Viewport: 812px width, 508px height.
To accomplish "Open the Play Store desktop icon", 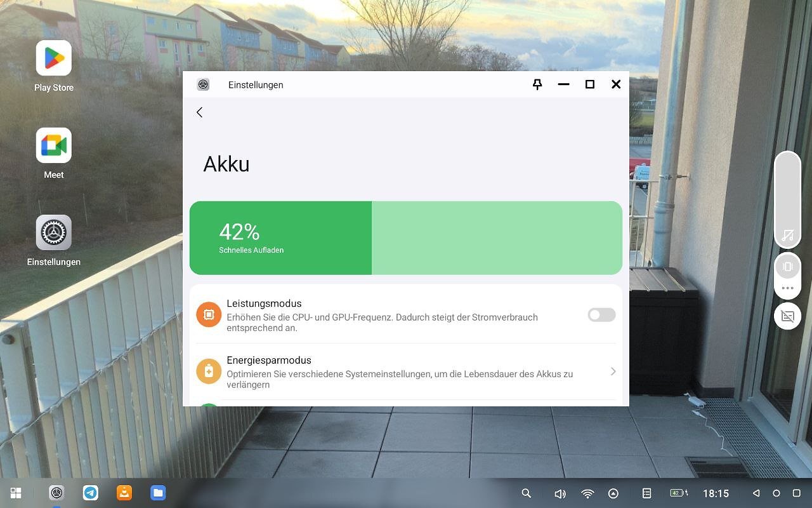I will 53,58.
